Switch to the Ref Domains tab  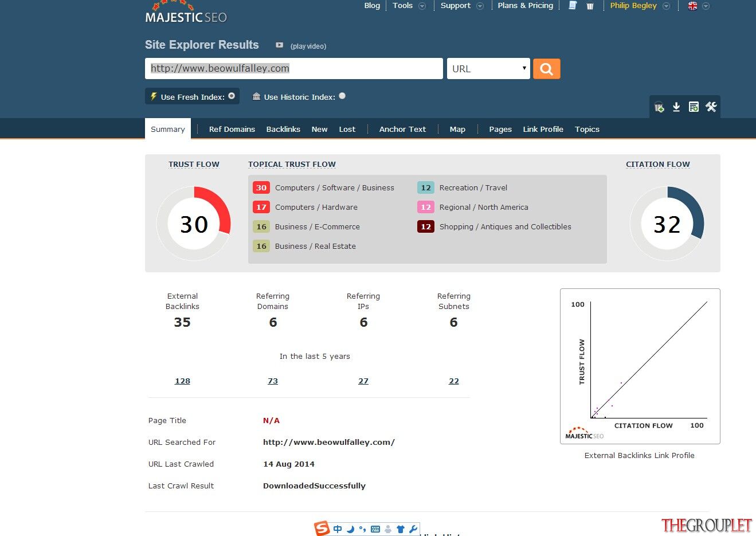[232, 129]
